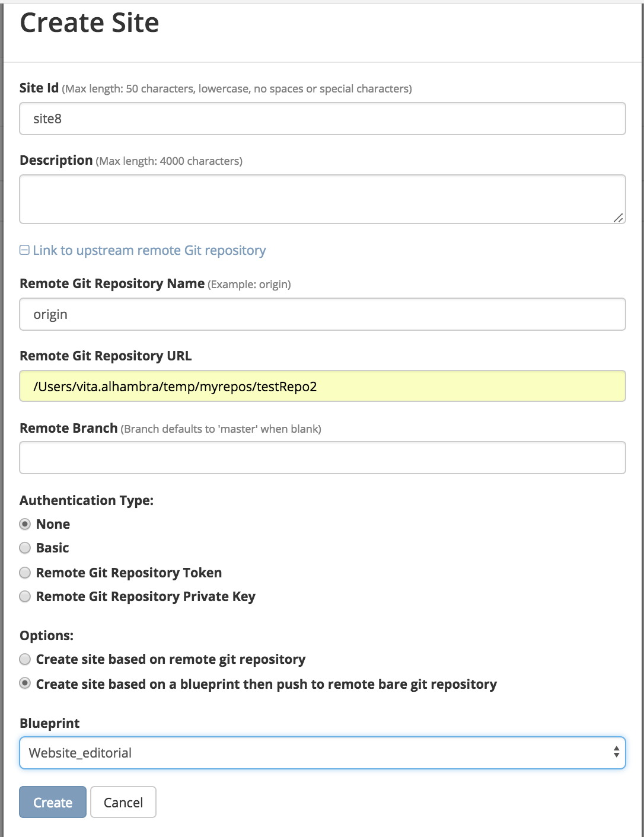The height and width of the screenshot is (837, 644).
Task: Choose Remote Git Repository Private Key option
Action: click(x=25, y=596)
